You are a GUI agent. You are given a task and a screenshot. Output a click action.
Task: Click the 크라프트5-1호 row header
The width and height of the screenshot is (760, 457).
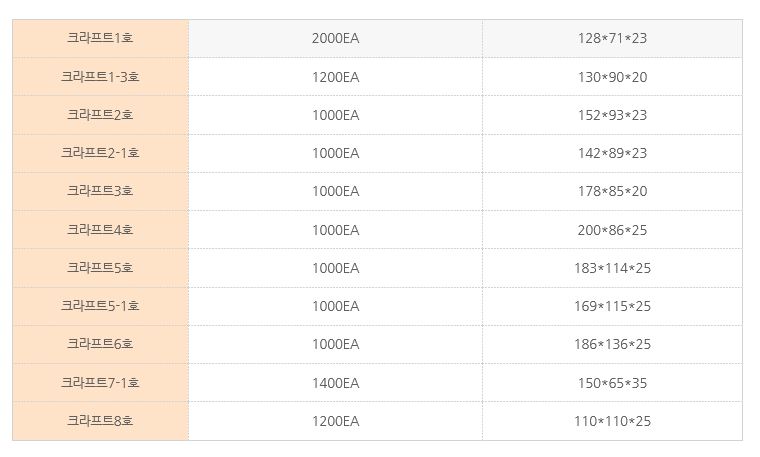100,306
